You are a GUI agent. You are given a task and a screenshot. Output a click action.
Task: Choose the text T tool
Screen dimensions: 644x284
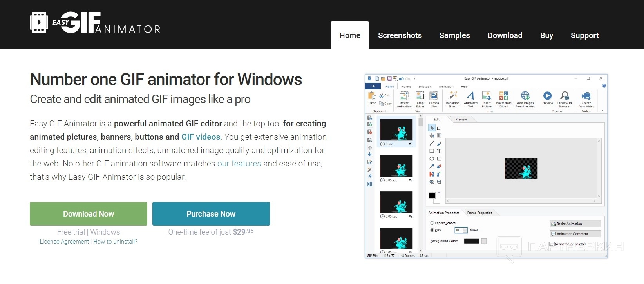coord(439,151)
